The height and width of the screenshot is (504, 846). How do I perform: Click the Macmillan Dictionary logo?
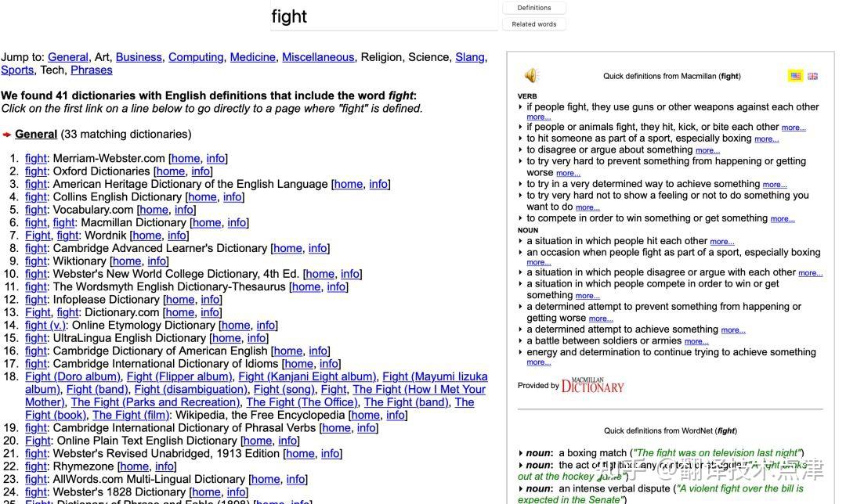click(x=592, y=385)
